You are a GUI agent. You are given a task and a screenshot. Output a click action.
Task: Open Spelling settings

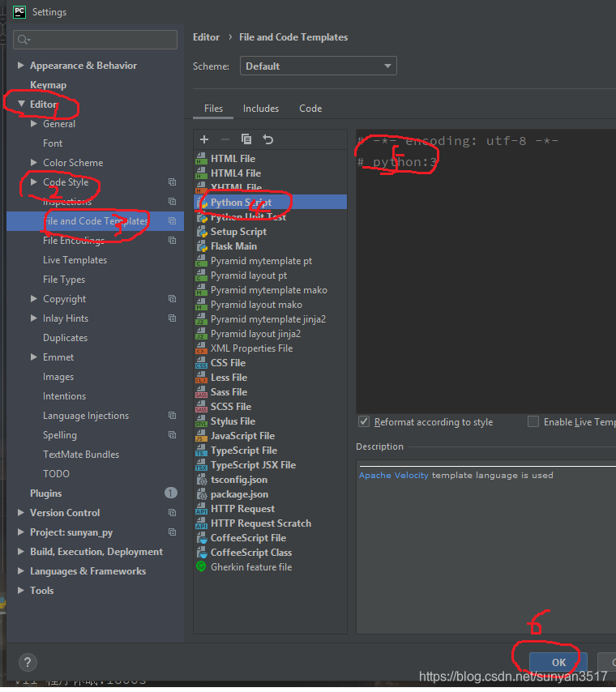[60, 434]
